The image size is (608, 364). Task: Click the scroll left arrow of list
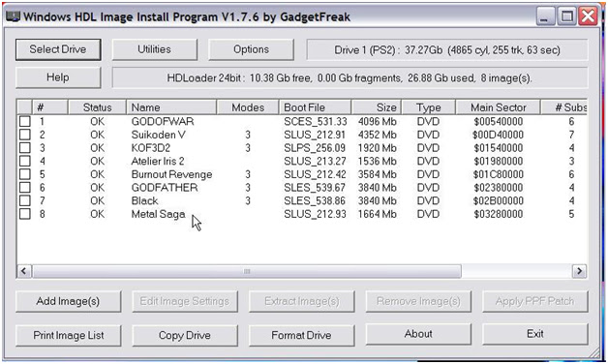24,271
